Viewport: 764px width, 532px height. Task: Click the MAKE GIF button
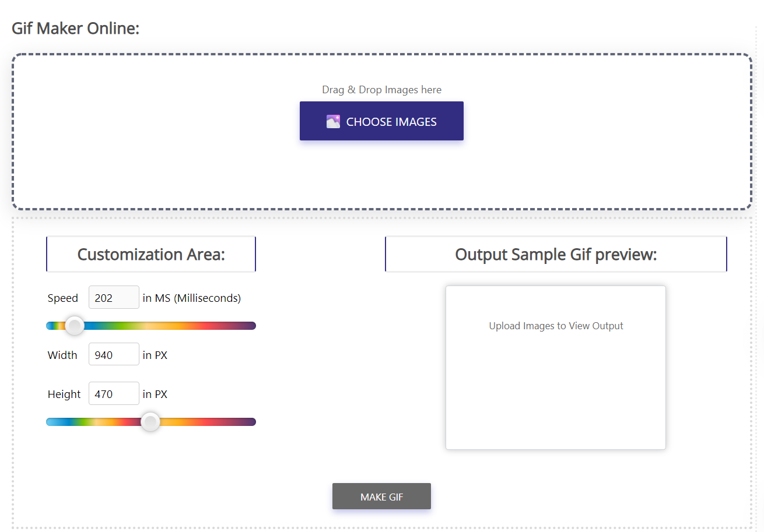(x=381, y=496)
